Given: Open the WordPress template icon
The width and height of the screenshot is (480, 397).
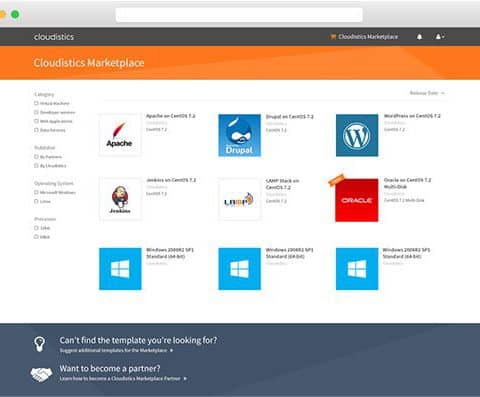Looking at the screenshot, I should 357,135.
